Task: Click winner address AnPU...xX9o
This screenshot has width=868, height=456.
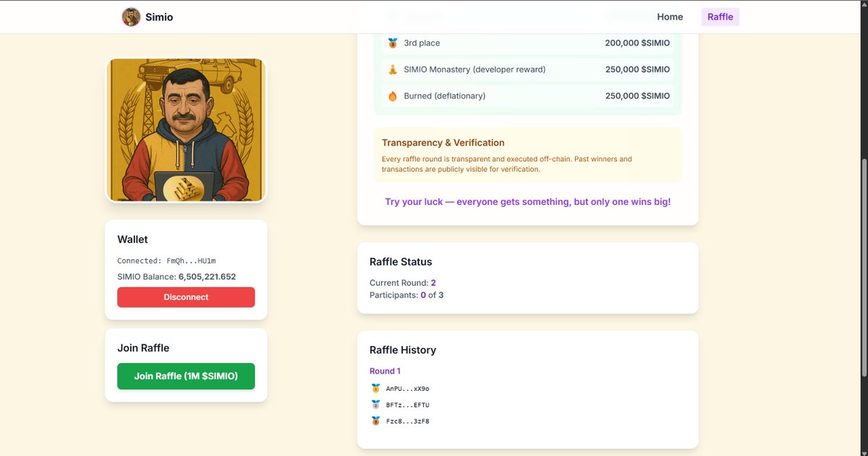Action: [x=408, y=389]
